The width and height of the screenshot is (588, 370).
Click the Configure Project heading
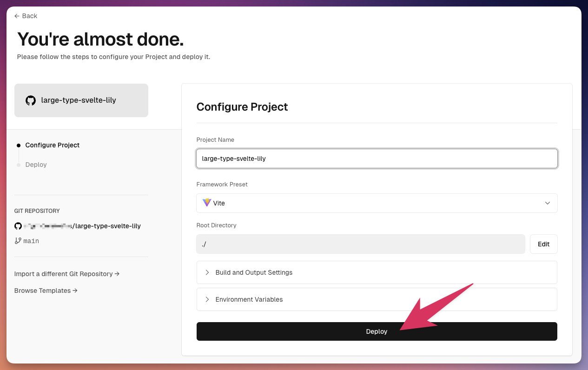[242, 107]
